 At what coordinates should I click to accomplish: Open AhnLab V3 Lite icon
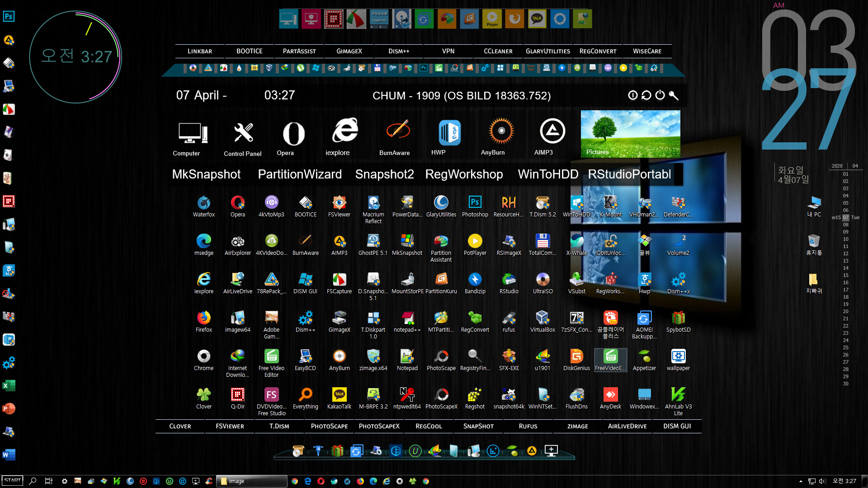(679, 402)
